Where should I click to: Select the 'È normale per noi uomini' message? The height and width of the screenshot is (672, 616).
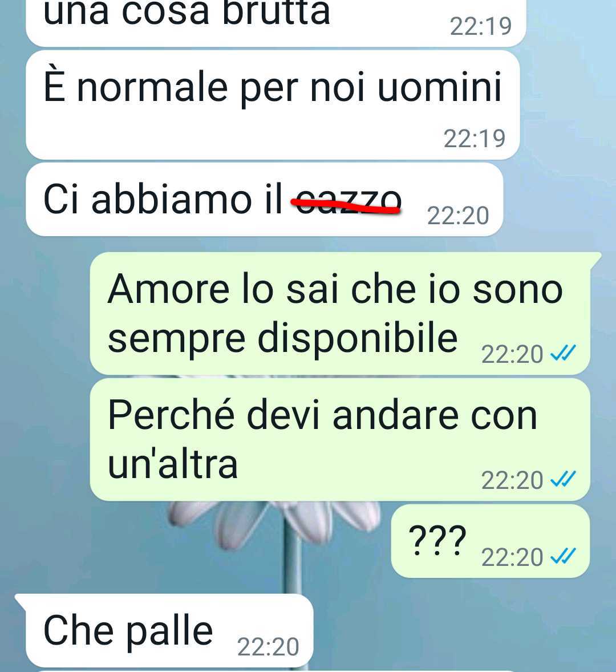point(273,105)
